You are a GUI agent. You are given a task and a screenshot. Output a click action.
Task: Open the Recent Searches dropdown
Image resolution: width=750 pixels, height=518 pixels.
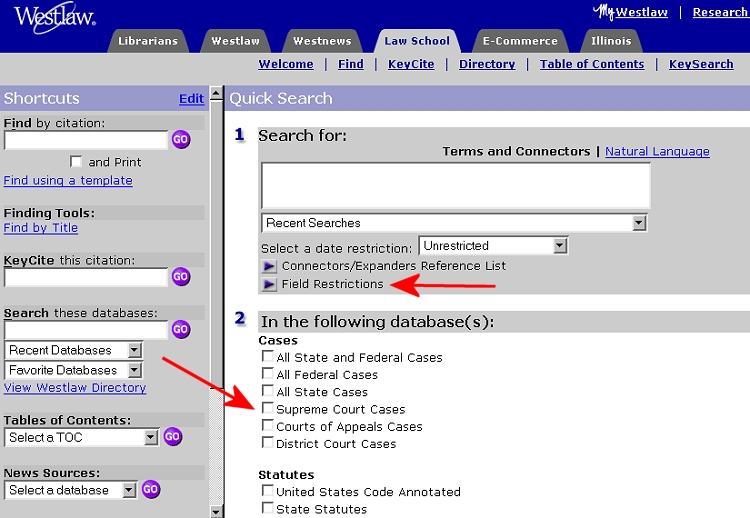pyautogui.click(x=454, y=223)
